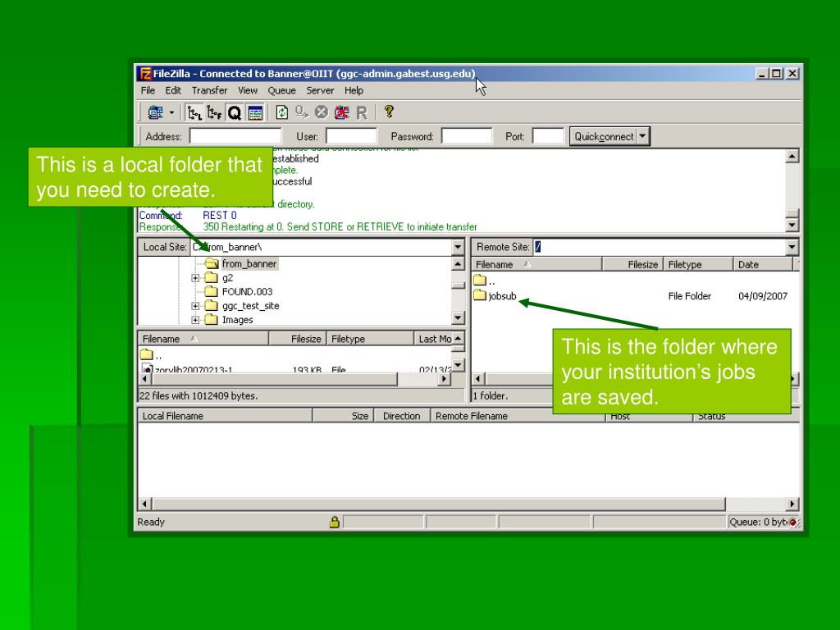Screen dimensions: 840x630
Task: Open the Quickconnect history dropdown arrow
Action: 643,136
